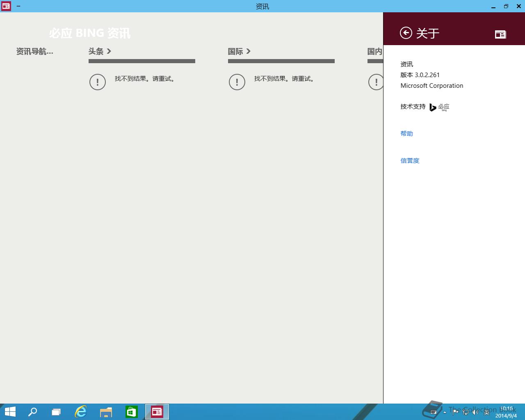525x420 pixels.
Task: Click the warning icon under 国内
Action: [x=376, y=82]
